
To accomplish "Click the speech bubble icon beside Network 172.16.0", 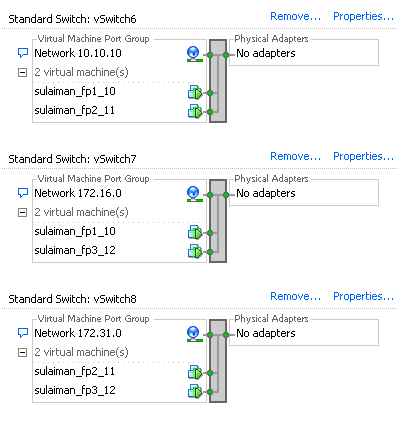I will 22,193.
